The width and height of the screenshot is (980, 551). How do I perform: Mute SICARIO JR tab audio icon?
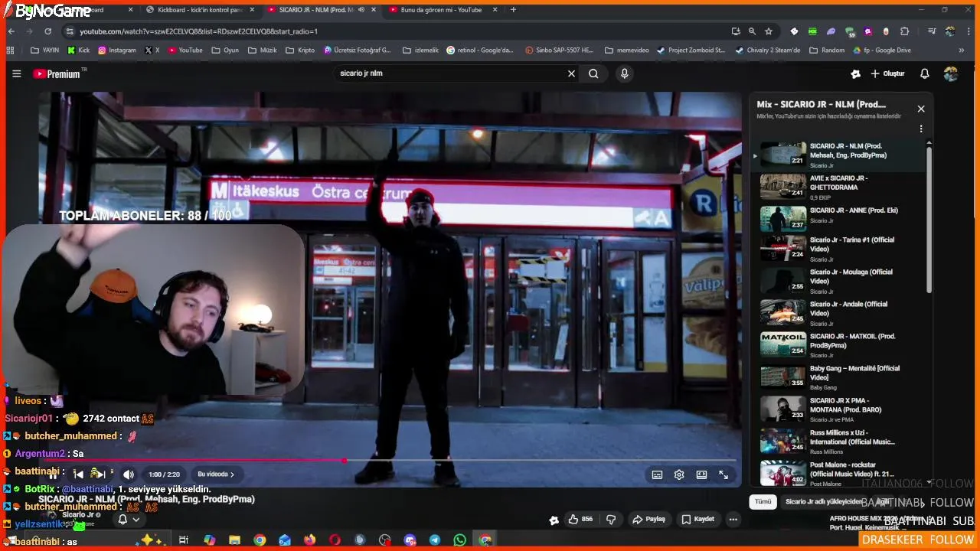click(361, 10)
